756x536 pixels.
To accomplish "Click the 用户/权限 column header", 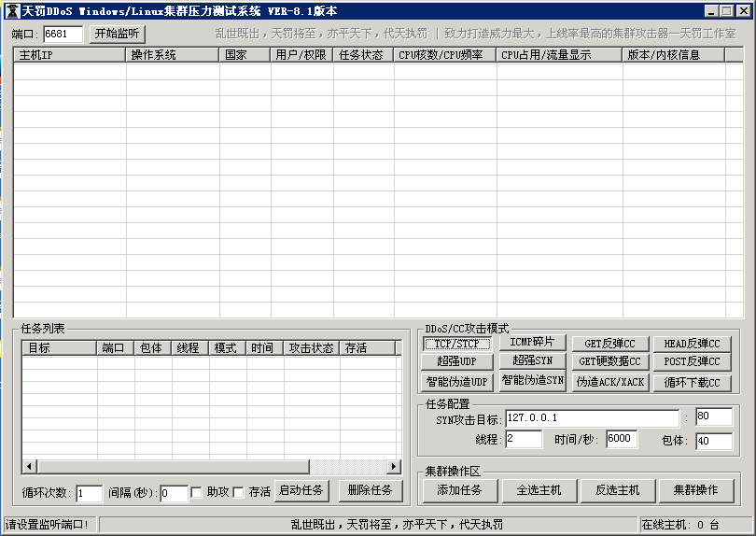I will (x=301, y=55).
